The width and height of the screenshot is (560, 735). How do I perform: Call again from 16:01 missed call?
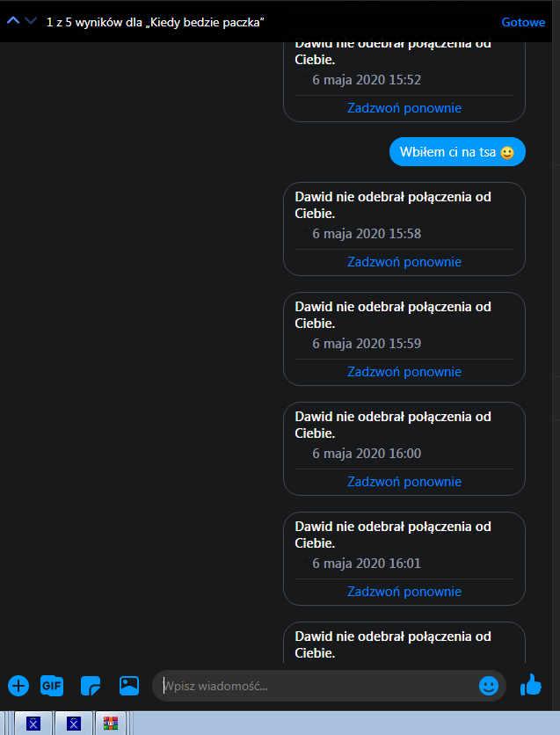tap(404, 592)
